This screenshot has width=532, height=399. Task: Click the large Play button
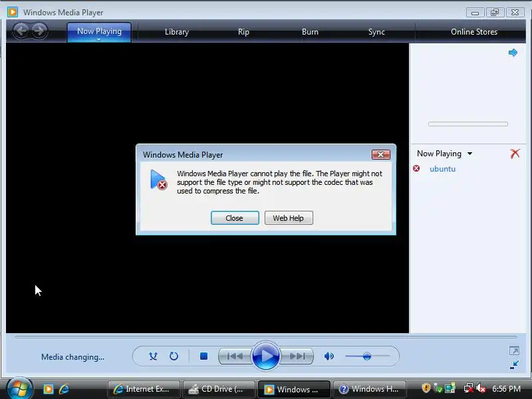[265, 356]
